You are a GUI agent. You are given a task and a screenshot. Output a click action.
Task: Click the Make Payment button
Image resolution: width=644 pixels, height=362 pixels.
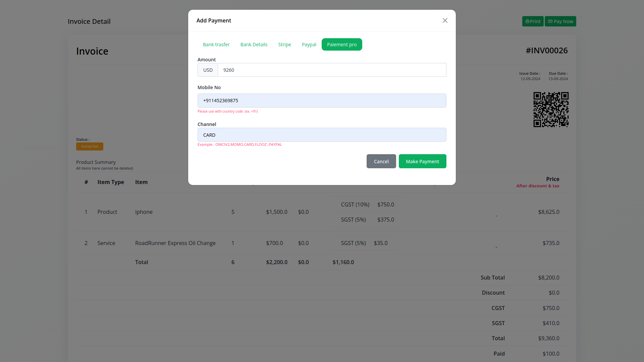pos(422,161)
